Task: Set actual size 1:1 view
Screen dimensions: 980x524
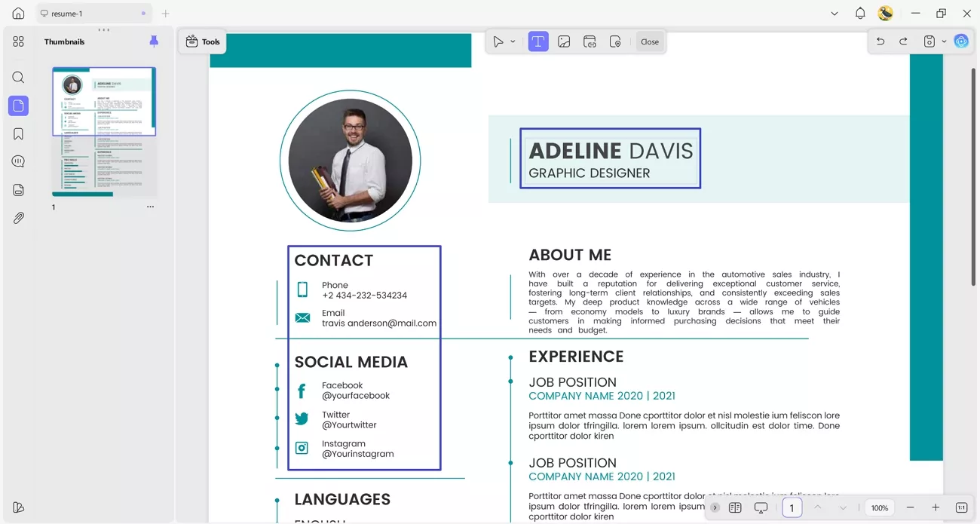Action: point(961,508)
